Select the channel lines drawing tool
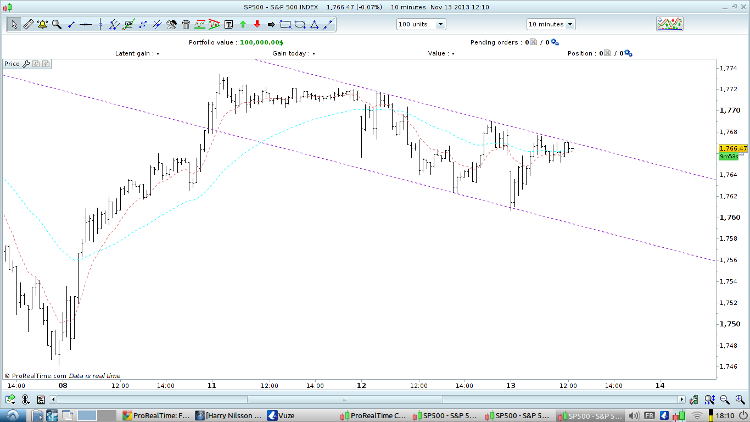Image resolution: width=750 pixels, height=422 pixels. click(x=114, y=24)
